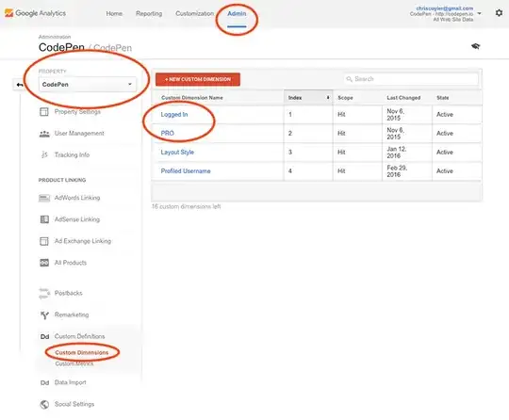Click the chriscoyier@gmail.com account link
This screenshot has height=420, width=509.
(444, 8)
